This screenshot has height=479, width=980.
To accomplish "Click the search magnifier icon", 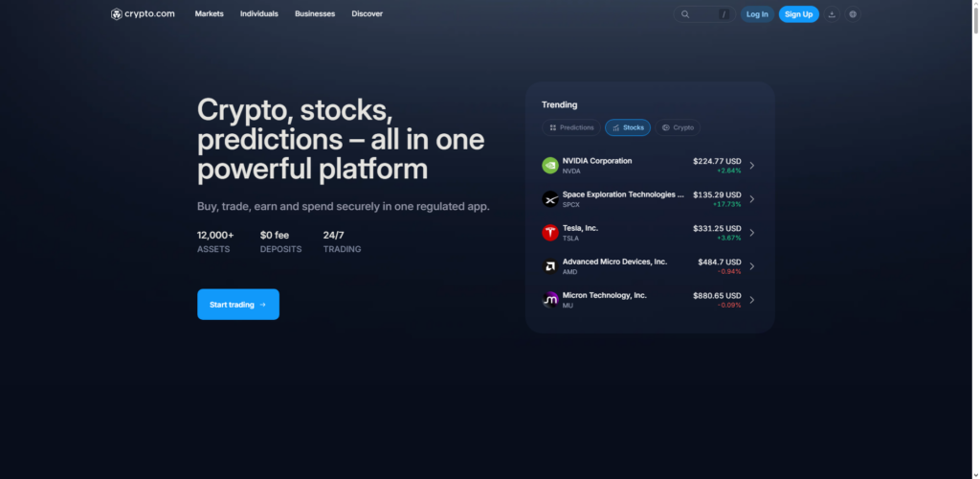I will [x=685, y=14].
